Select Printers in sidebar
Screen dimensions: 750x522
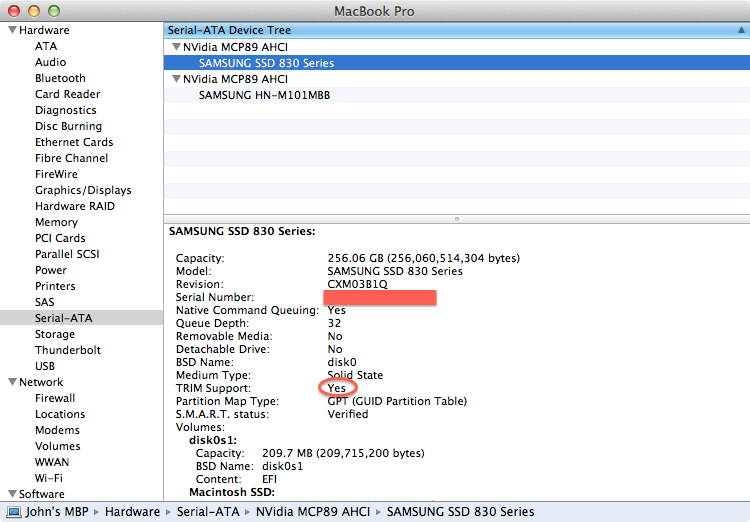(x=55, y=286)
